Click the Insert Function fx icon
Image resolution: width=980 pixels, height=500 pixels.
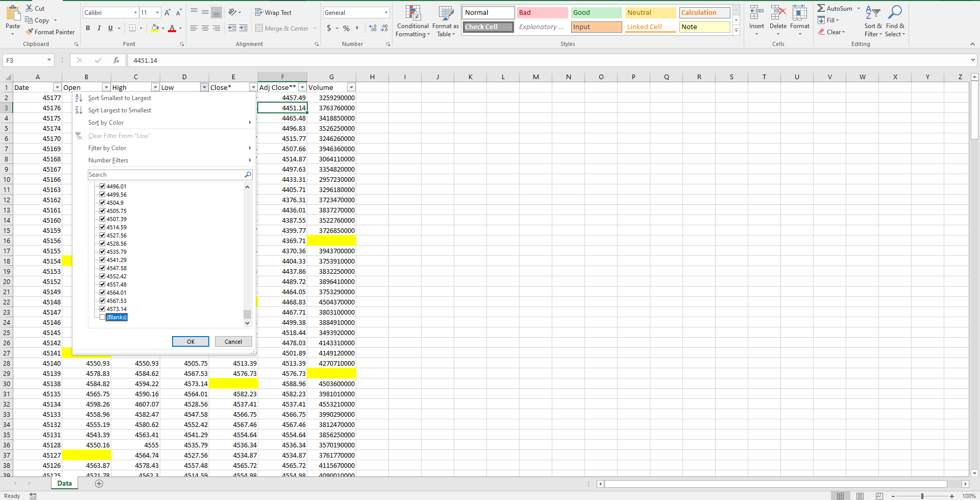pos(116,60)
